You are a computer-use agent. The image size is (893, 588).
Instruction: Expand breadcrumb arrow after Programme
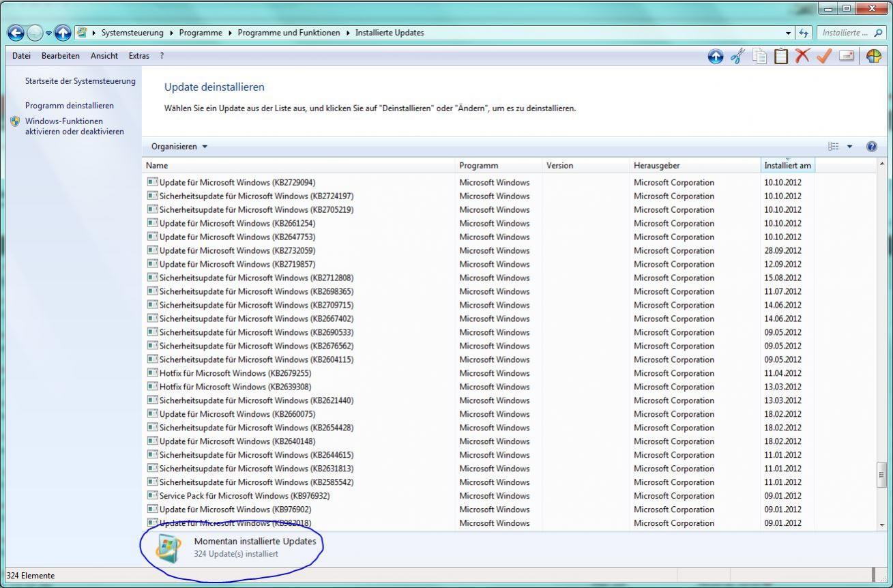point(230,33)
